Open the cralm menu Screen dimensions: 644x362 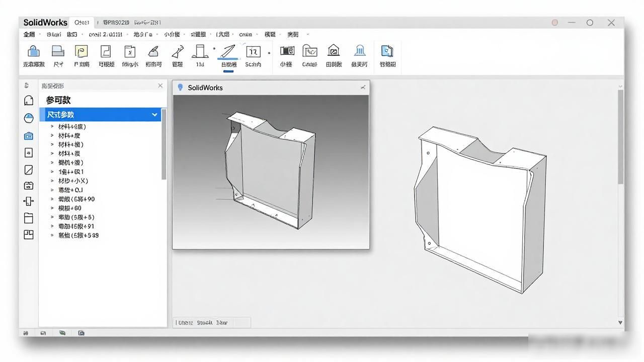coord(246,34)
